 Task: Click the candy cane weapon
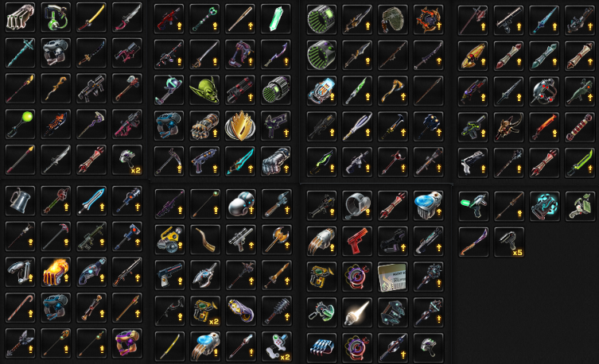click(20, 308)
